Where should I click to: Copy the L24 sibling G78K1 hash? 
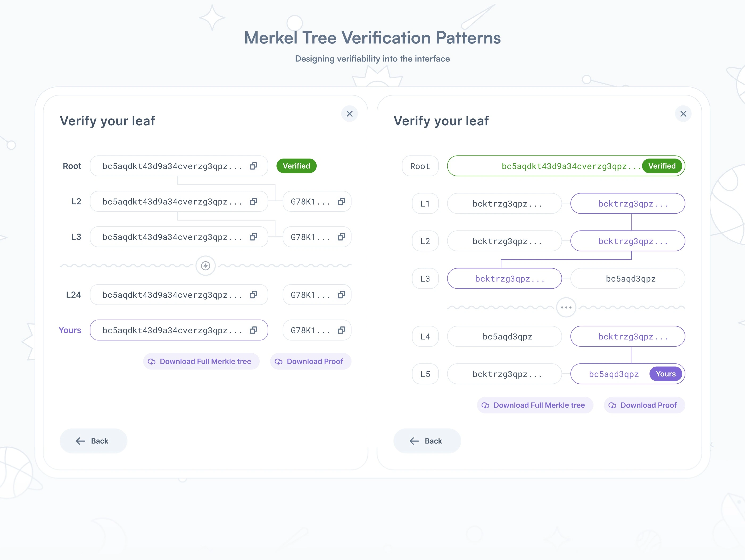[341, 295]
